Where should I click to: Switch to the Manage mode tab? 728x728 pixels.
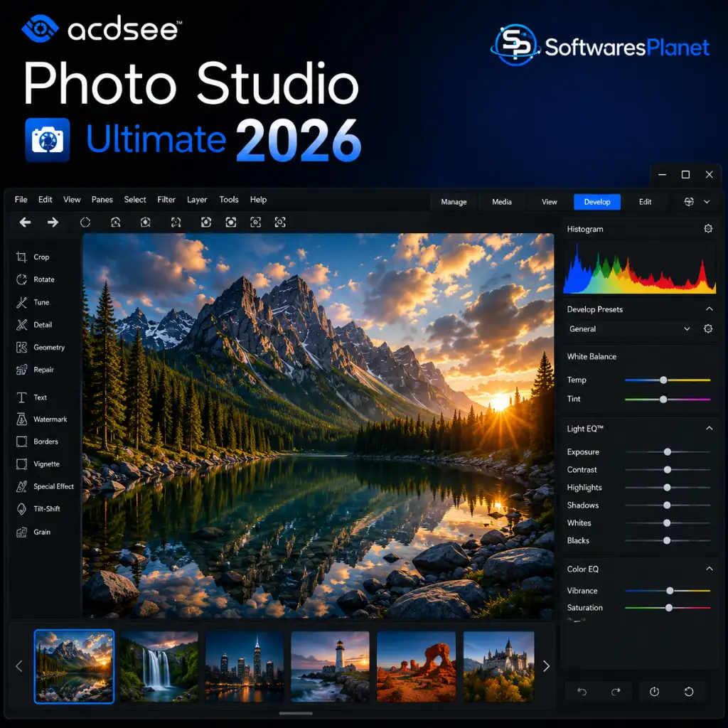[x=454, y=202]
